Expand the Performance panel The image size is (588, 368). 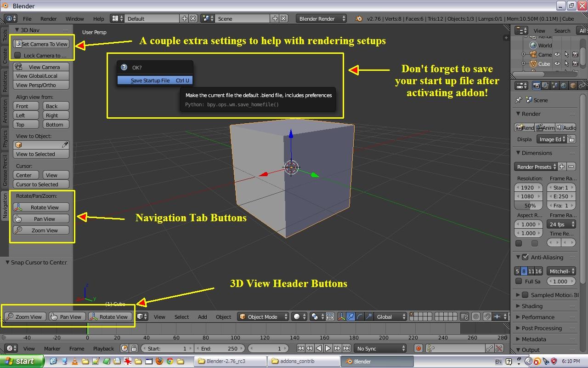[538, 317]
